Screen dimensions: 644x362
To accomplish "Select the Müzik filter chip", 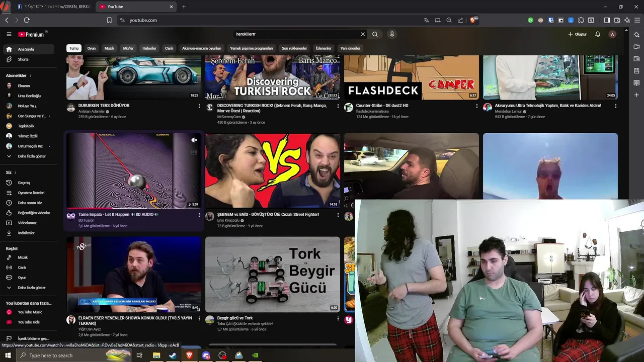I will [x=109, y=48].
